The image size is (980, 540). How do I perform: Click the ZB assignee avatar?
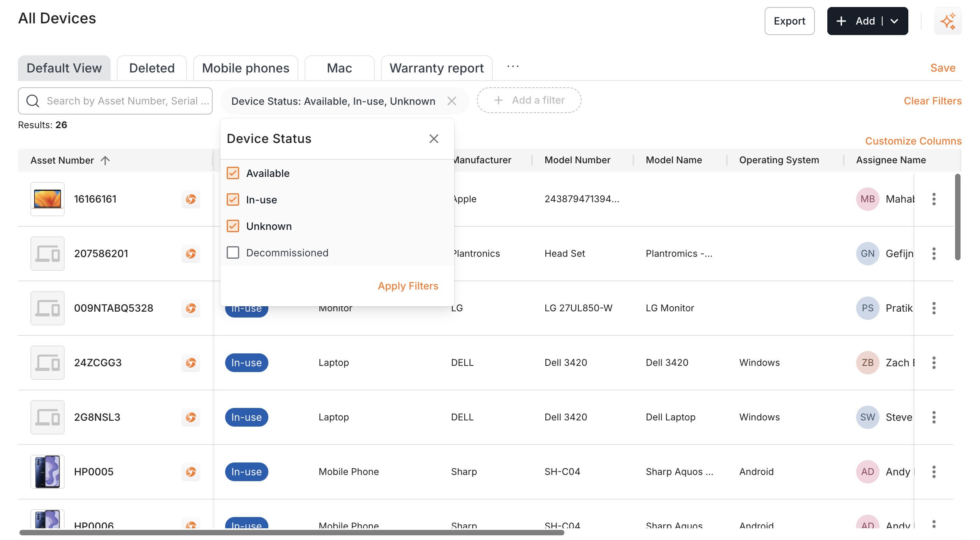867,363
